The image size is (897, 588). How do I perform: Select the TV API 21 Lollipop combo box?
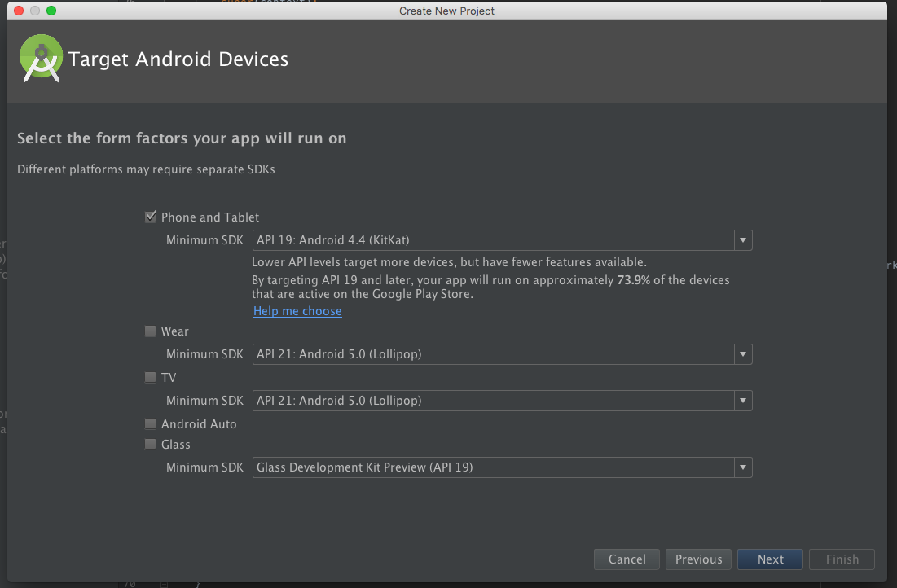pos(503,401)
